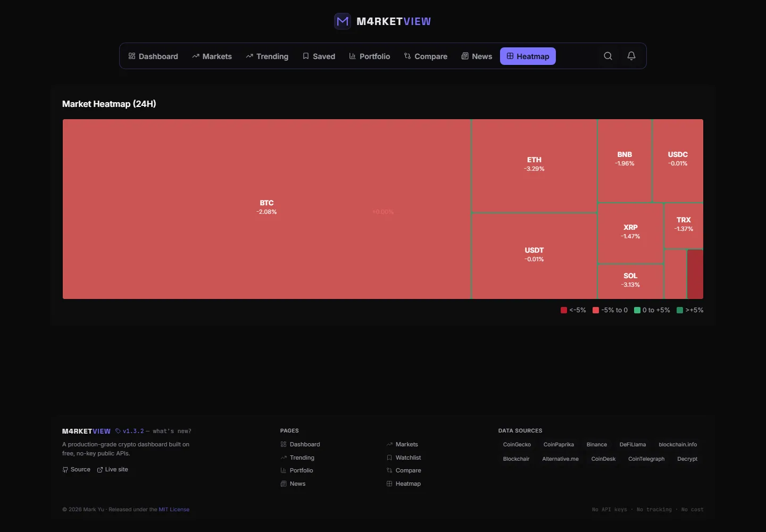Open Markets in top navigation
Screen dimensions: 766x532
click(212, 56)
